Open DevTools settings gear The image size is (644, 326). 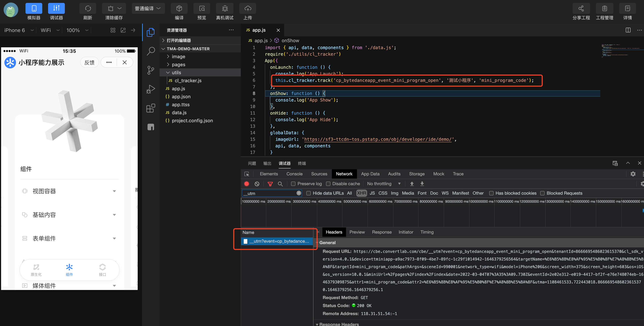point(633,174)
